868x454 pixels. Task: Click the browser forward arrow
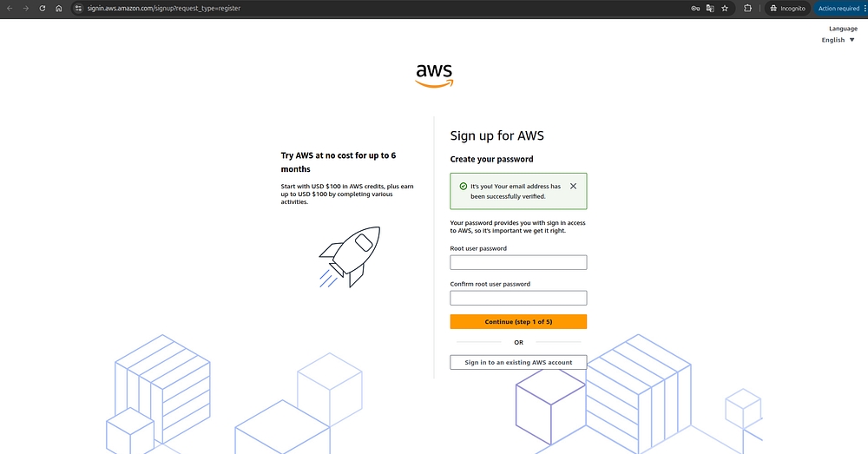tap(25, 9)
